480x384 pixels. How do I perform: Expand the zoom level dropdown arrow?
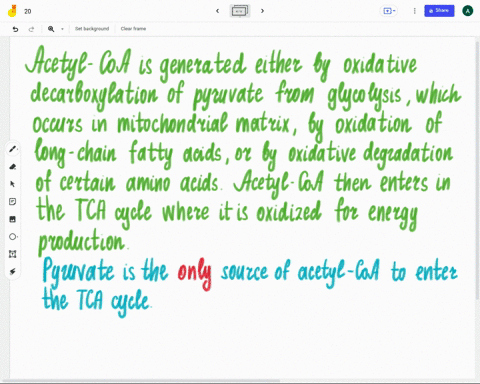(x=62, y=29)
